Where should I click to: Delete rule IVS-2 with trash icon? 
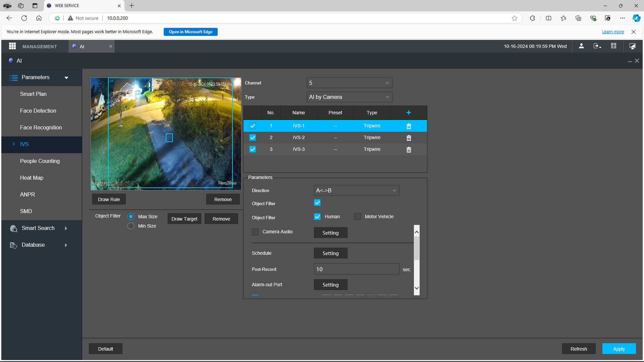tap(409, 138)
